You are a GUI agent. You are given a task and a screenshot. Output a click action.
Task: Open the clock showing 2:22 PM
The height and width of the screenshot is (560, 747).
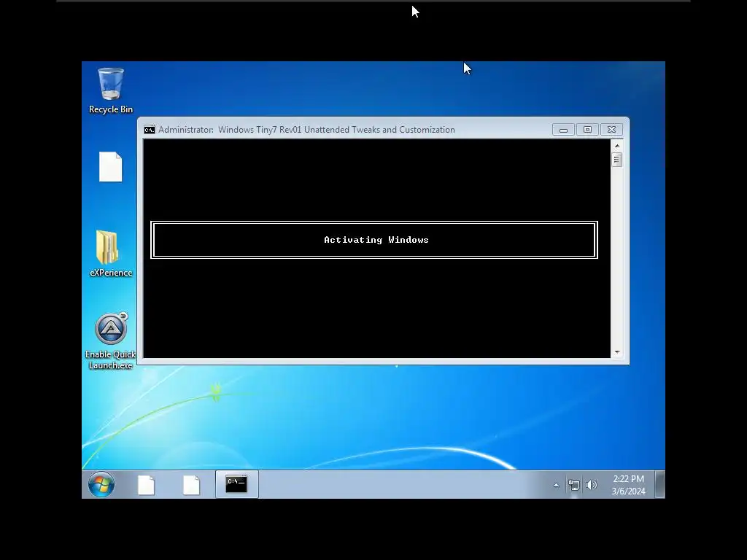pos(628,485)
